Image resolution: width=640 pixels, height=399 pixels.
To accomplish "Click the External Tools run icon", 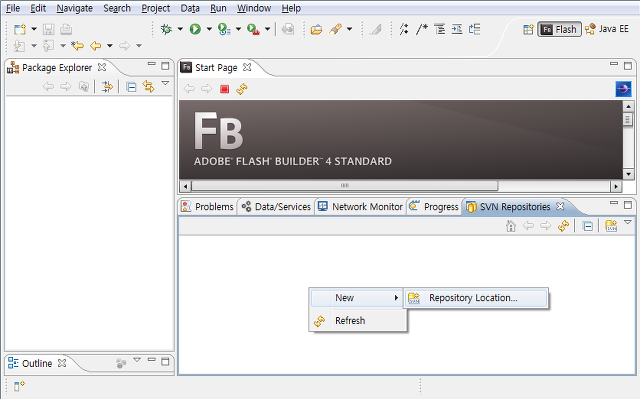I will (253, 29).
